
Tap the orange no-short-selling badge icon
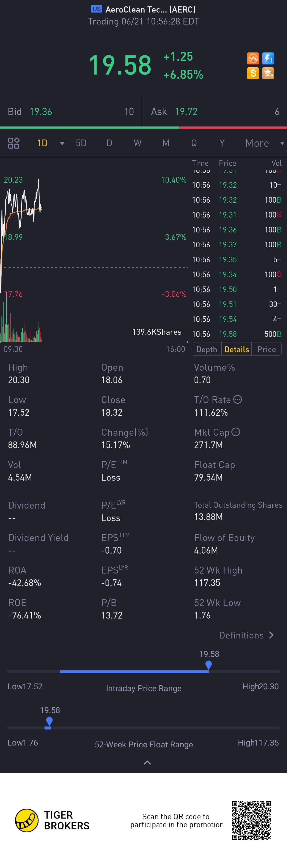coord(253,58)
